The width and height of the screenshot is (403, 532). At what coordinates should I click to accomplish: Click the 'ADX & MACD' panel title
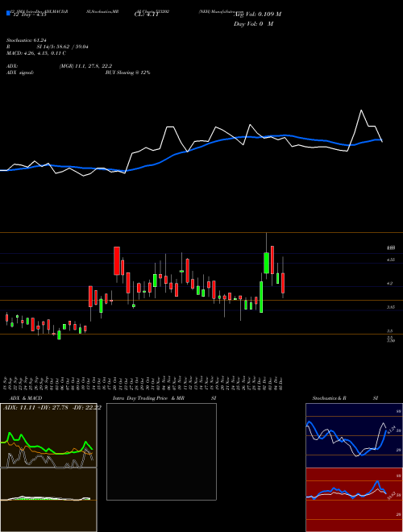pos(24,398)
